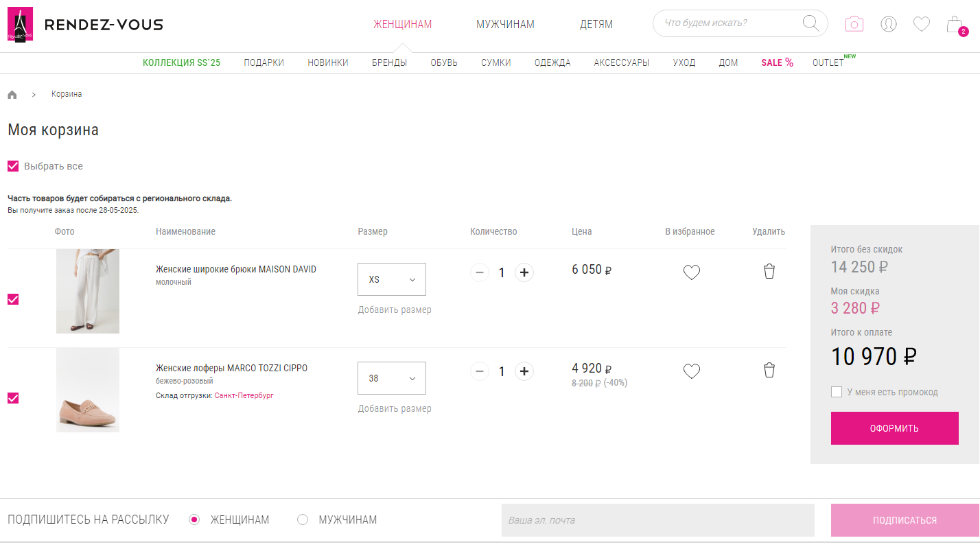This screenshot has width=980, height=560.
Task: Focus the 'Ваша эл. почта' email field
Action: (x=658, y=520)
